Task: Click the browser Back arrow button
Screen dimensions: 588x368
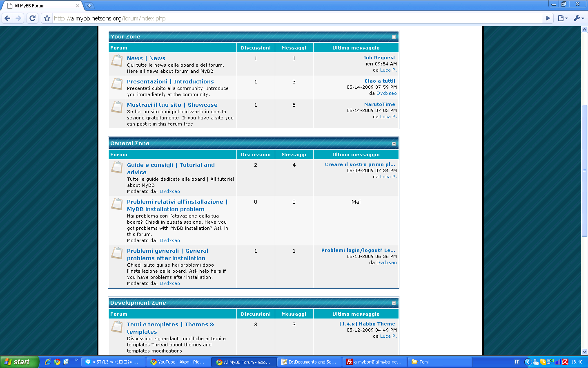Action: pyautogui.click(x=7, y=18)
